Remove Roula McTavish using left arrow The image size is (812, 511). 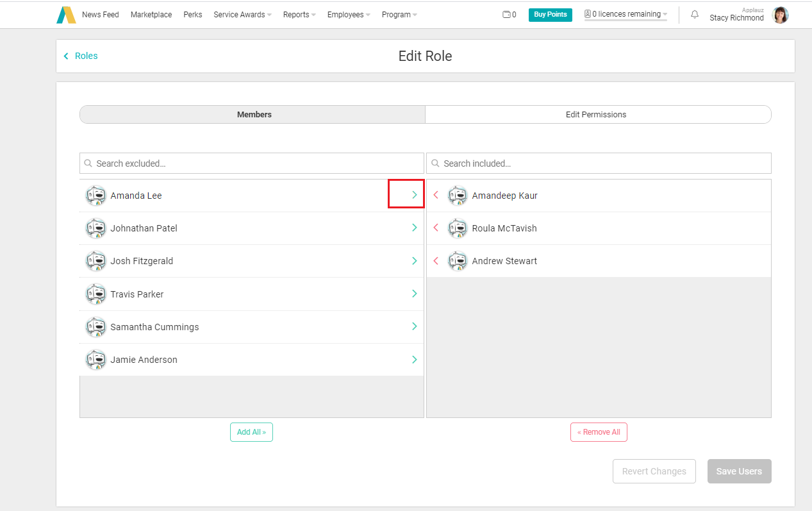pos(436,228)
